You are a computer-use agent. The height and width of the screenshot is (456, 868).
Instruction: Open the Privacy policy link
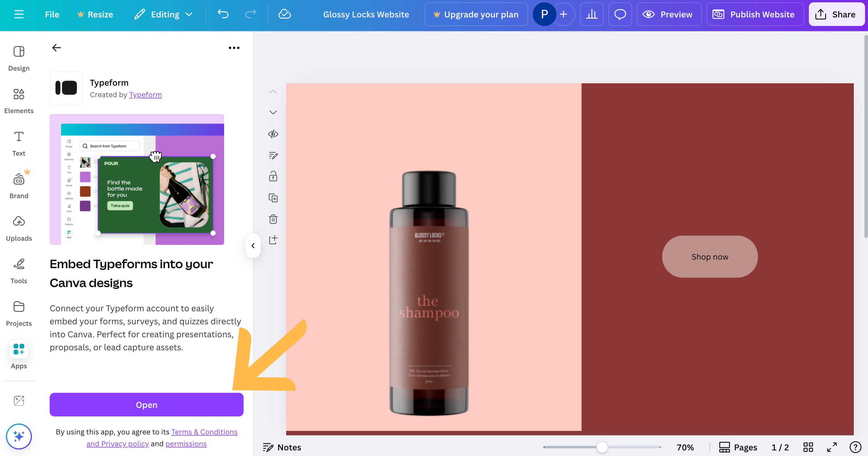pos(118,444)
